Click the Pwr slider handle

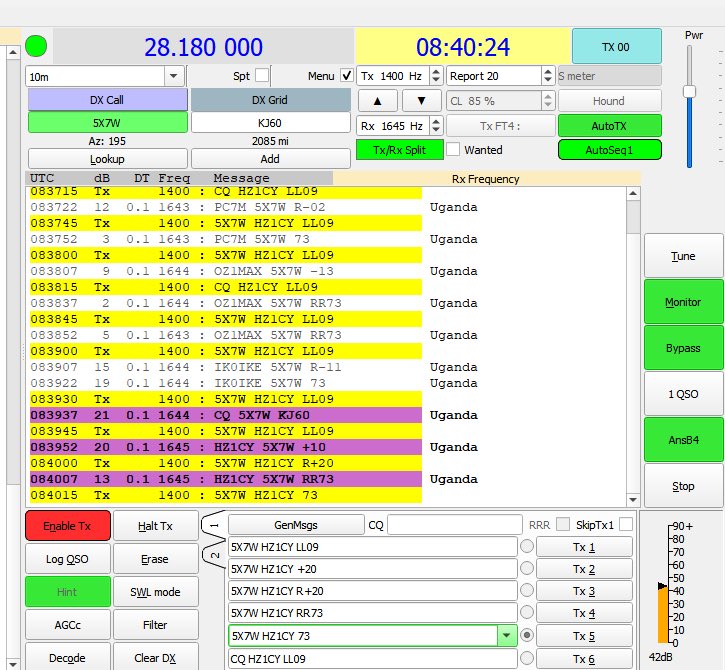689,91
